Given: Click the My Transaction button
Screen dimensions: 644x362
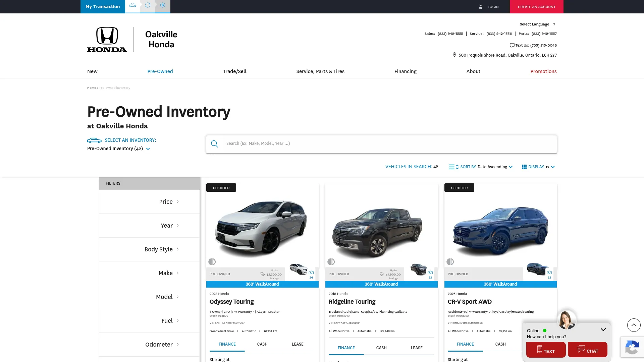Looking at the screenshot, I should pyautogui.click(x=103, y=7).
